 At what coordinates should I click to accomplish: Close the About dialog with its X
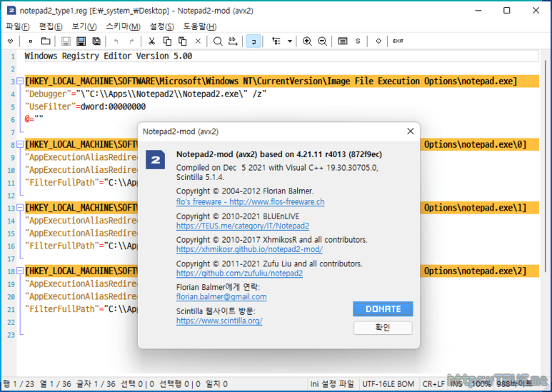[x=410, y=131]
